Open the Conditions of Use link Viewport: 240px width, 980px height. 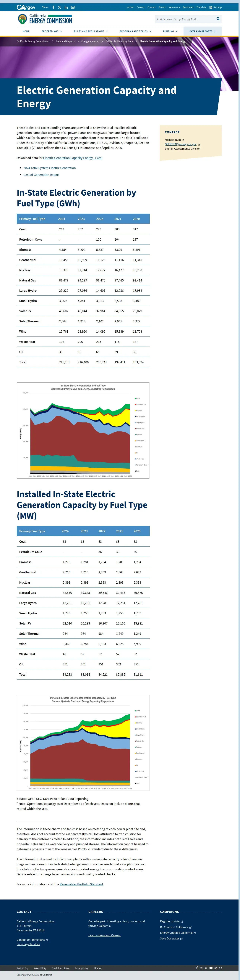click(61, 968)
